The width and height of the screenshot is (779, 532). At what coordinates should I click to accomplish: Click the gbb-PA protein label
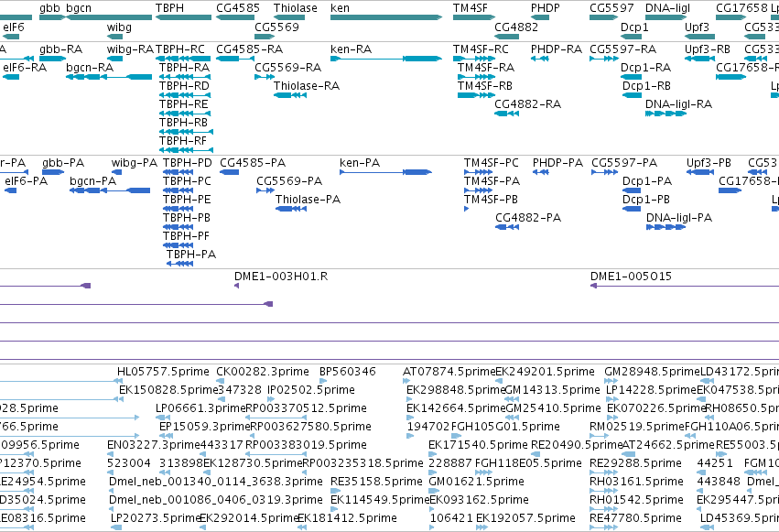click(63, 163)
